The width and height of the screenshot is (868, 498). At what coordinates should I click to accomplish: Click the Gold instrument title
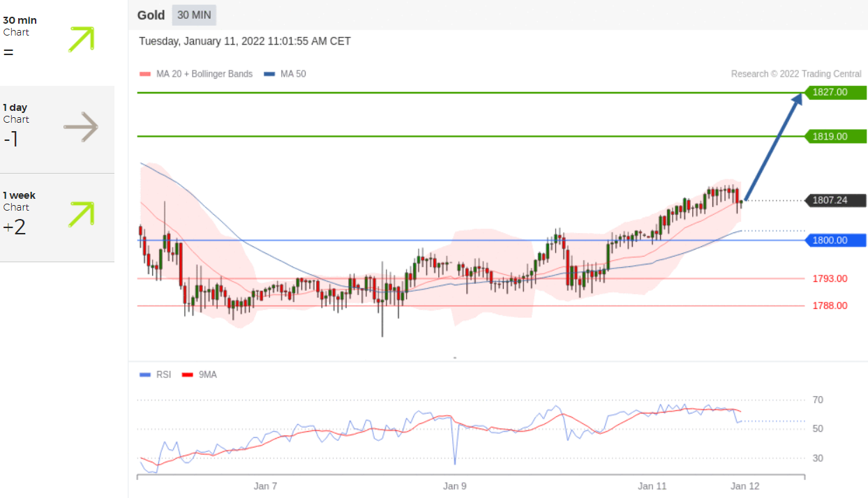pyautogui.click(x=151, y=15)
